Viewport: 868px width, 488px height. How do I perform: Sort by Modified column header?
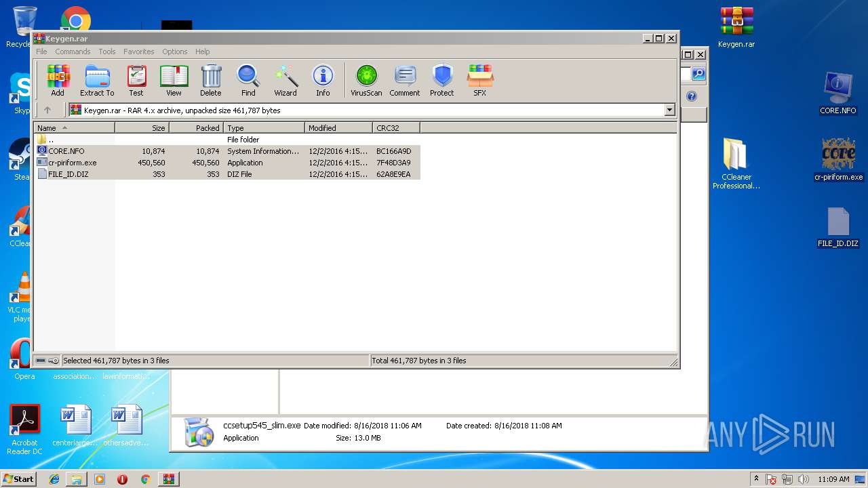[x=338, y=127]
